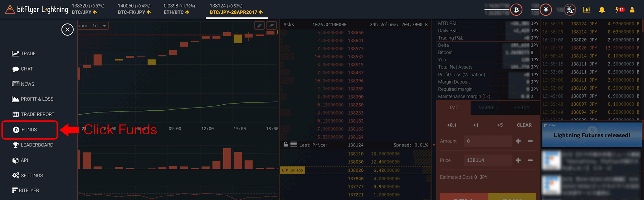Image resolution: width=644 pixels, height=200 pixels.
Task: Expand the chart zoom 1d dropdown
Action: [100, 26]
